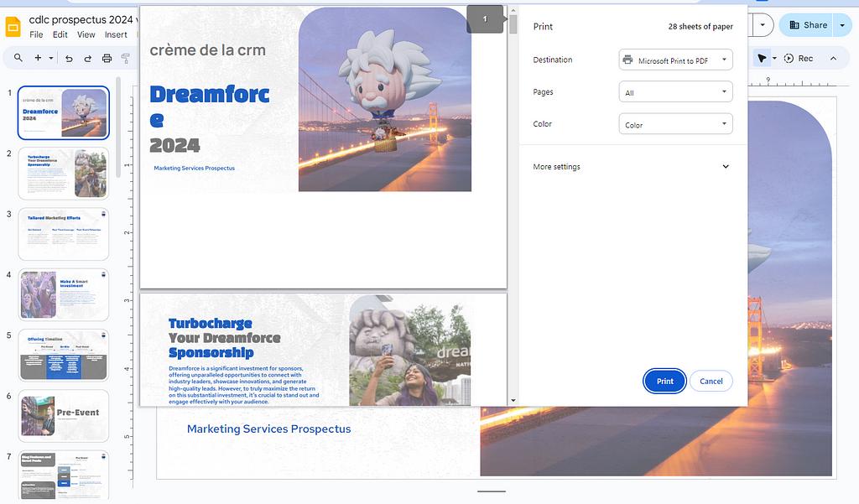Click the printer icon in toolbar
859x504 pixels.
pos(107,58)
